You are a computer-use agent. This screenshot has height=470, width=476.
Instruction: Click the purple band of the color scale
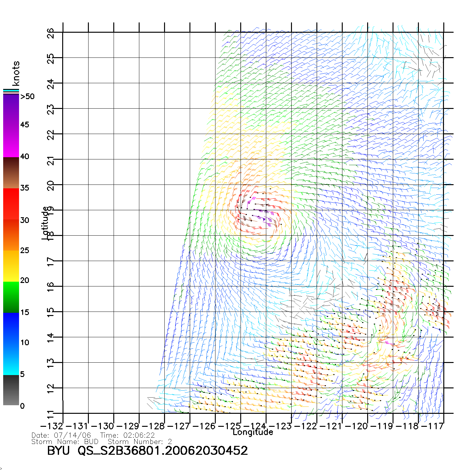click(x=11, y=108)
